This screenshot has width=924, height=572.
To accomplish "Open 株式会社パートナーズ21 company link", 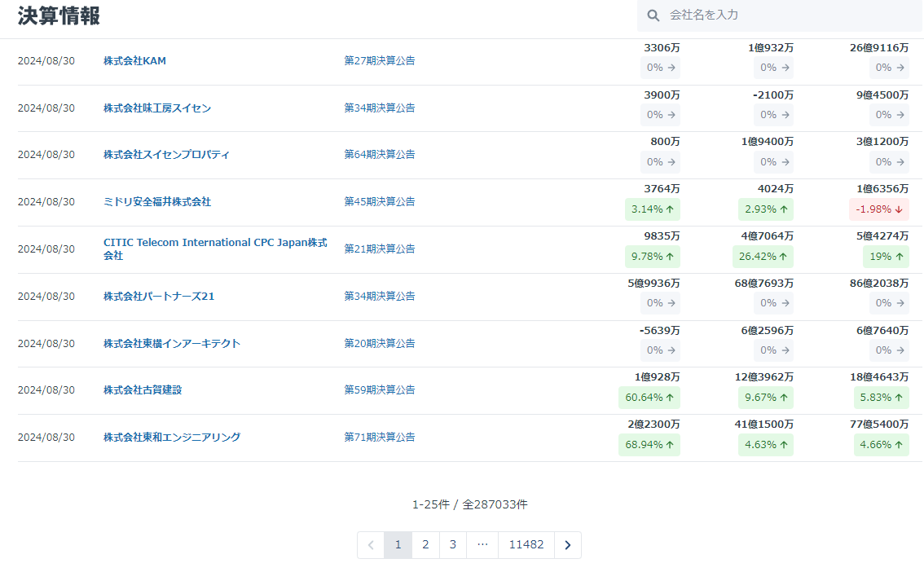I will 159,297.
